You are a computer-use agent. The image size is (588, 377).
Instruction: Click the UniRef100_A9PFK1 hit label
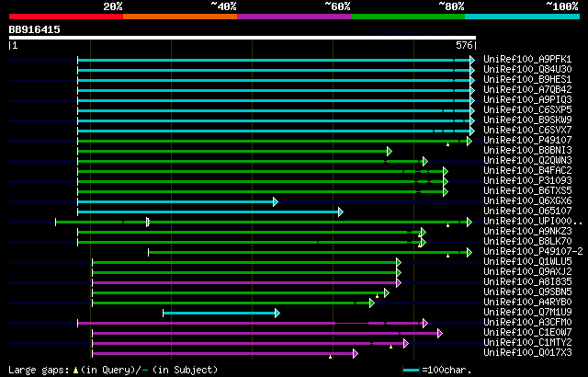pyautogui.click(x=527, y=59)
